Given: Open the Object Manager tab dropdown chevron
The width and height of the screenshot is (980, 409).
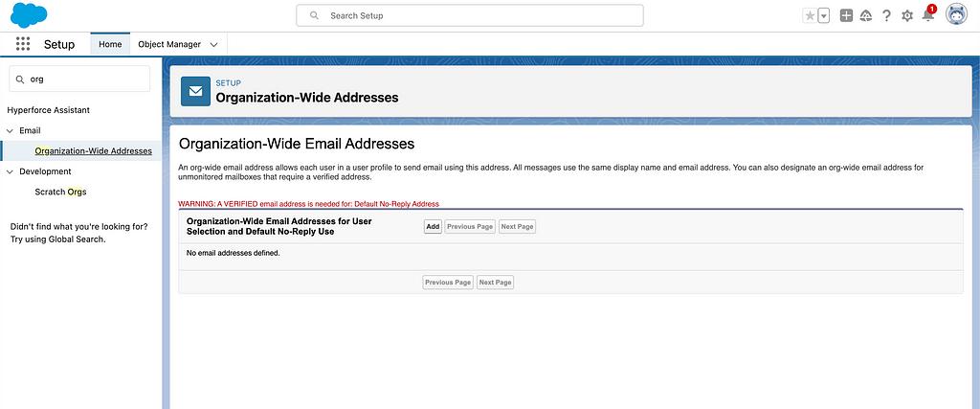Looking at the screenshot, I should pos(213,44).
